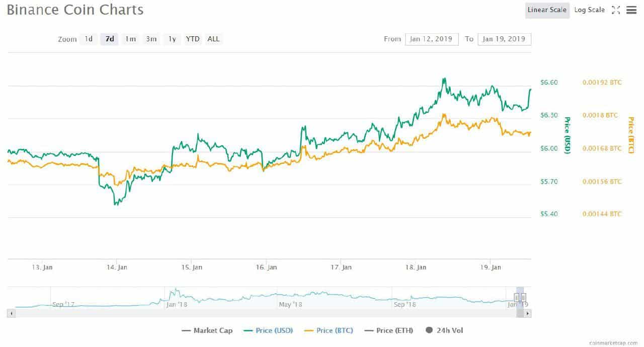Screen dimensions: 644x347
Task: Click Jan '18 in the navigator
Action: point(177,305)
